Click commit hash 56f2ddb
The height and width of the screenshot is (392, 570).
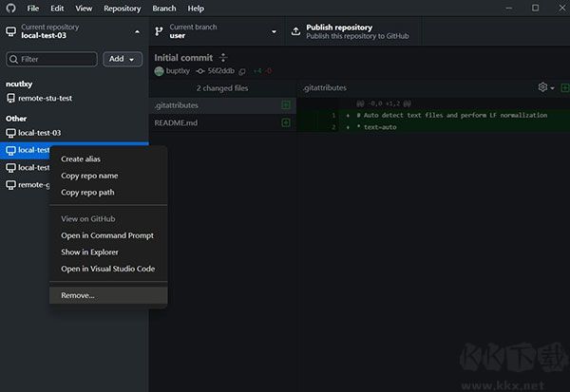click(221, 71)
